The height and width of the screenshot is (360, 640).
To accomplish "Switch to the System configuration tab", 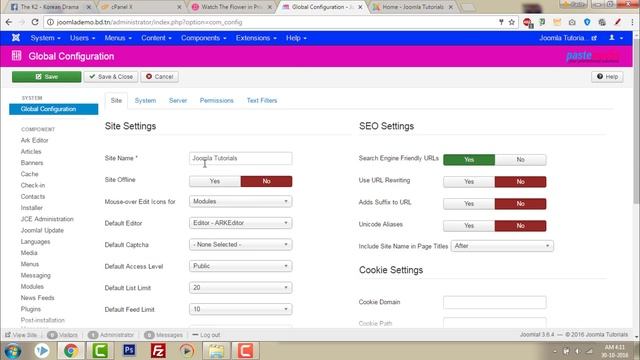I will 145,100.
